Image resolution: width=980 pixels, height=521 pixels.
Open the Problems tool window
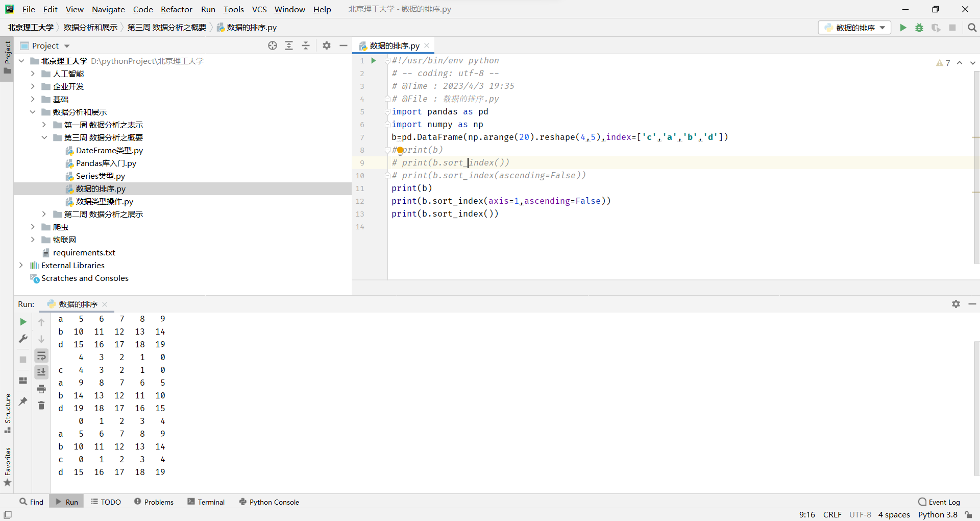[x=154, y=502]
